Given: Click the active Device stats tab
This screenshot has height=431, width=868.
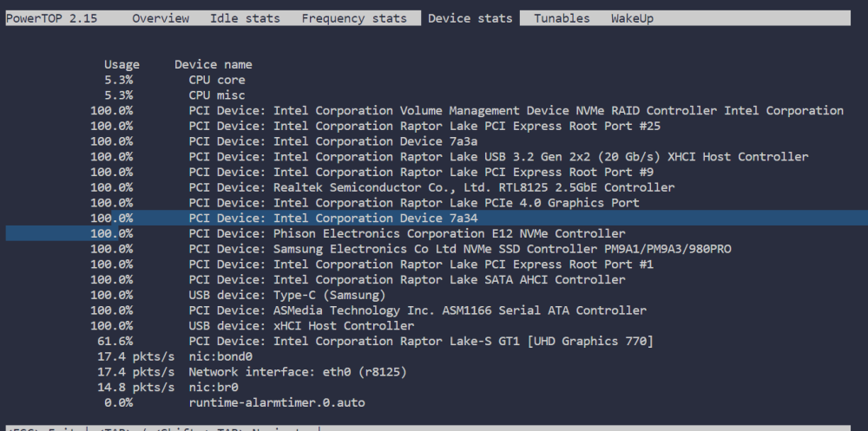Looking at the screenshot, I should pyautogui.click(x=470, y=18).
